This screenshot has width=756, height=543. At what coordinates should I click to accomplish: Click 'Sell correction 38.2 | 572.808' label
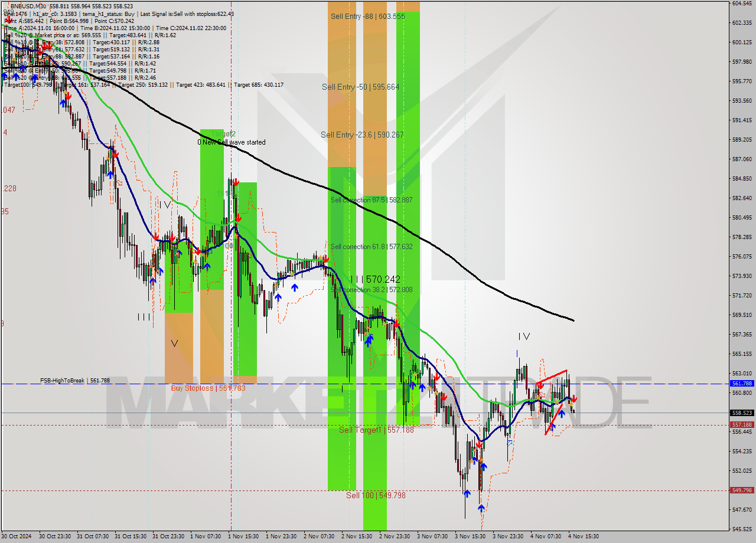[372, 290]
